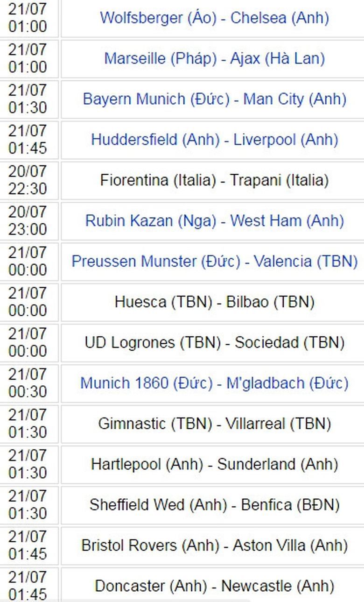
Task: Click the time cell beside Bayern Munich match
Action: pyautogui.click(x=28, y=99)
